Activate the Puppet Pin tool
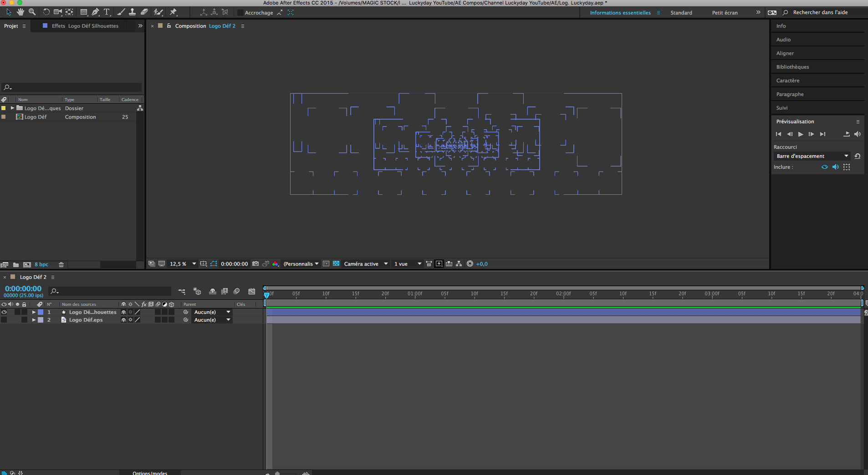868x475 pixels. 174,12
